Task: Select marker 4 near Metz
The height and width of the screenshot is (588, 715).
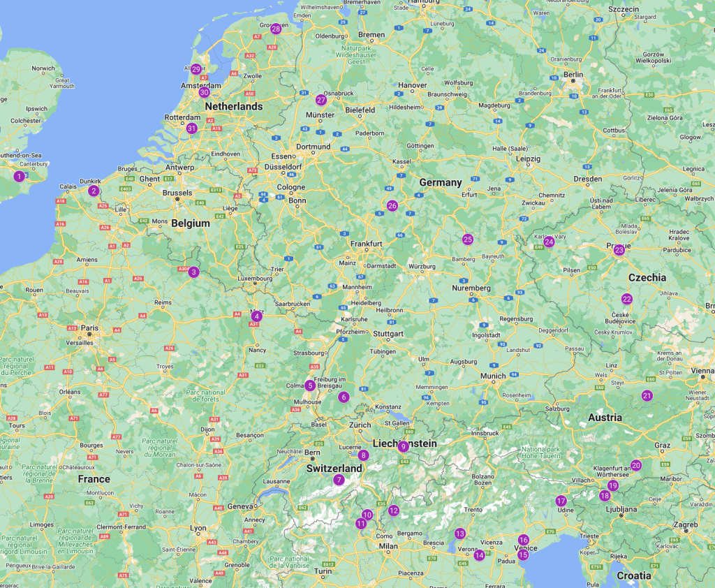Action: click(x=257, y=316)
